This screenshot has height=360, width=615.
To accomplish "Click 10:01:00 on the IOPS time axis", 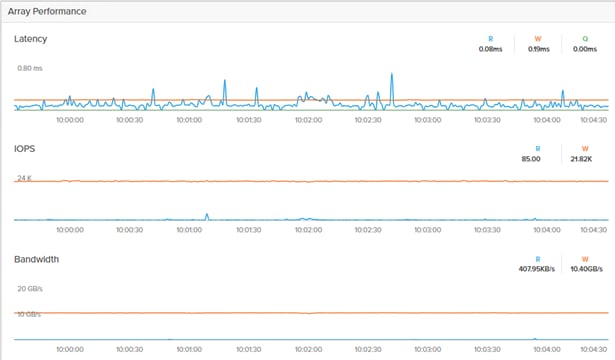I will 189,230.
